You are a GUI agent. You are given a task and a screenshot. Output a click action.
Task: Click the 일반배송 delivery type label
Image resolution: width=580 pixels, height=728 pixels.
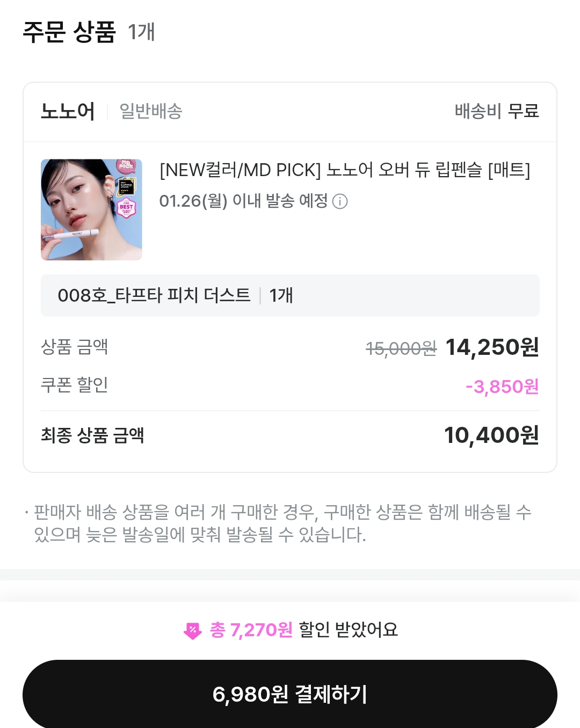point(151,111)
